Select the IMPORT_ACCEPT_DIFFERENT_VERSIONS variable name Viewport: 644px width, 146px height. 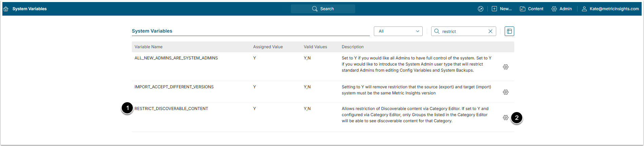174,87
